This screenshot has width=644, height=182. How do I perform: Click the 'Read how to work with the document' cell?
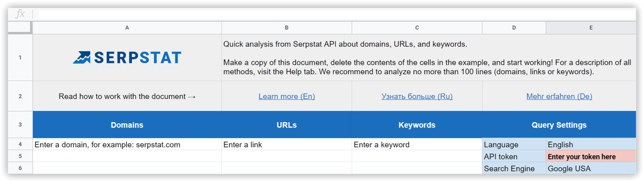pos(127,96)
